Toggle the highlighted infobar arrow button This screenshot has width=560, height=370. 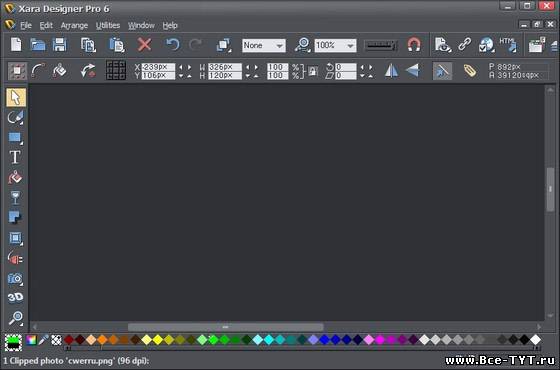442,71
